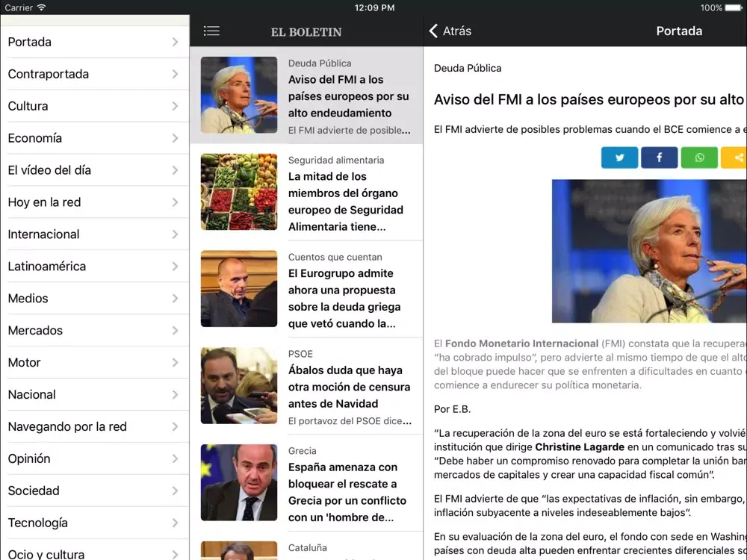Check the Wi-Fi status icon

41,7
